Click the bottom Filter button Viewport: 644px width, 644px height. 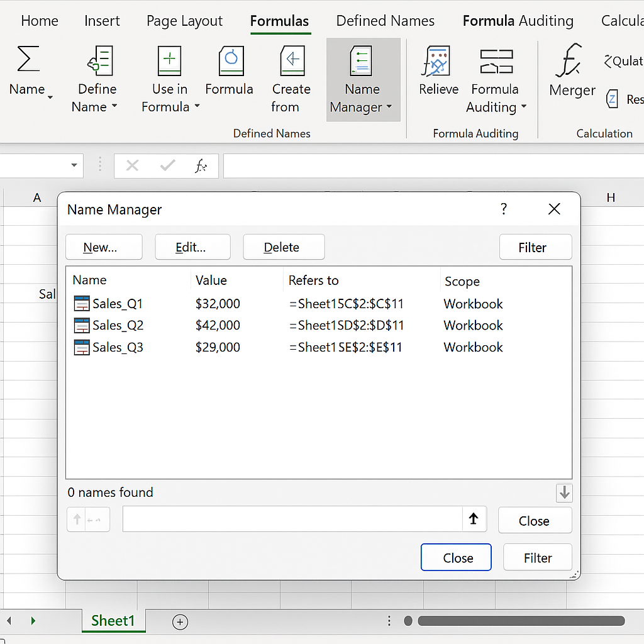pyautogui.click(x=538, y=557)
